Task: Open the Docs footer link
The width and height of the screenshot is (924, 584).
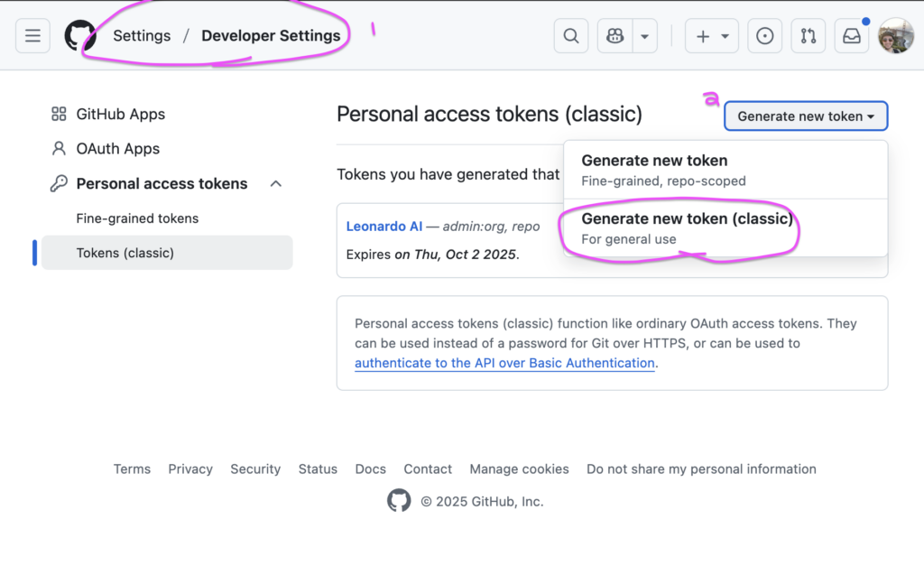Action: coord(370,469)
